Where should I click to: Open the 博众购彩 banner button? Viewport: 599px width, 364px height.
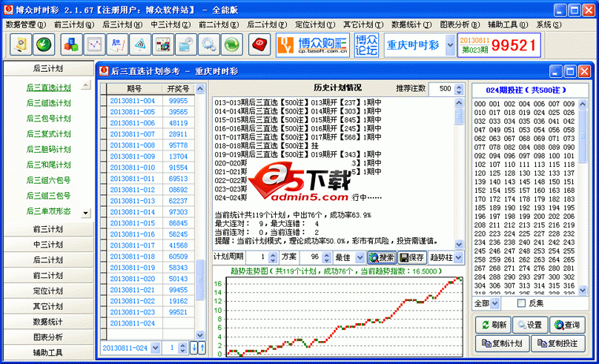click(313, 45)
